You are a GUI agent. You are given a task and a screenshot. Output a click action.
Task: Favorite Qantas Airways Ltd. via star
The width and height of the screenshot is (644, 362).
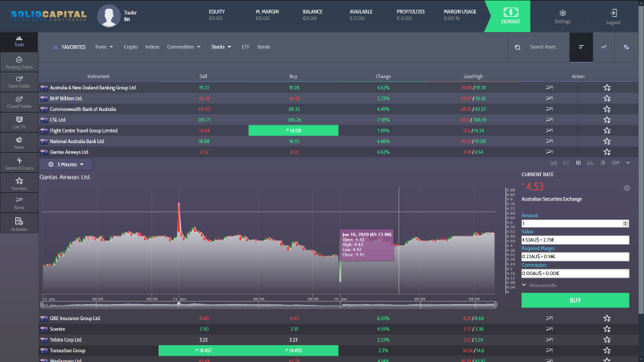[607, 152]
